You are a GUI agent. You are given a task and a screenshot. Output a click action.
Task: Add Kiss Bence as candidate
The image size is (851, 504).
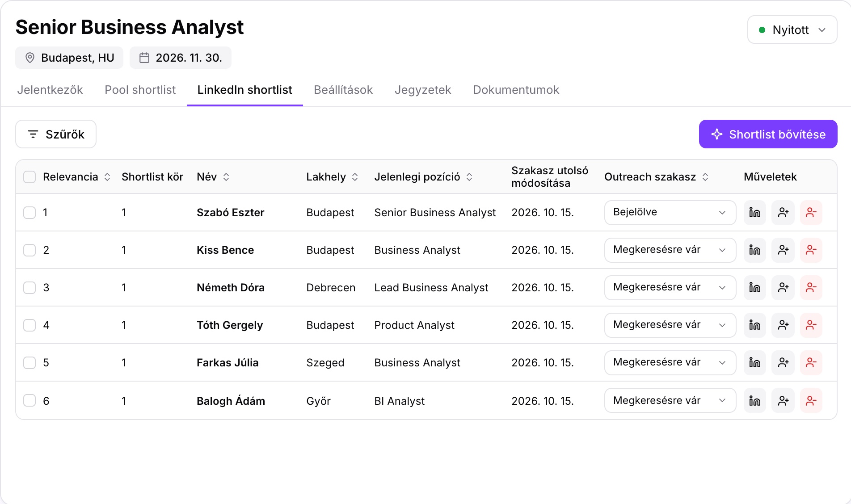[783, 250]
